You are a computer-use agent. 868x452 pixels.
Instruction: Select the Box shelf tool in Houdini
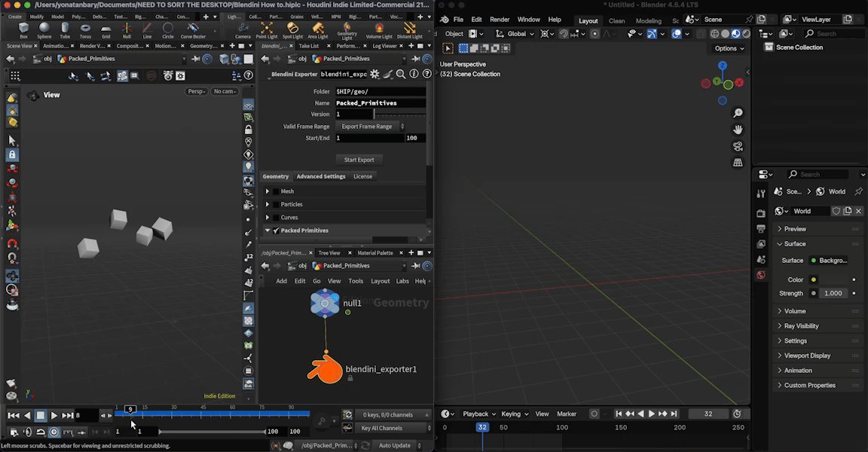pyautogui.click(x=23, y=30)
